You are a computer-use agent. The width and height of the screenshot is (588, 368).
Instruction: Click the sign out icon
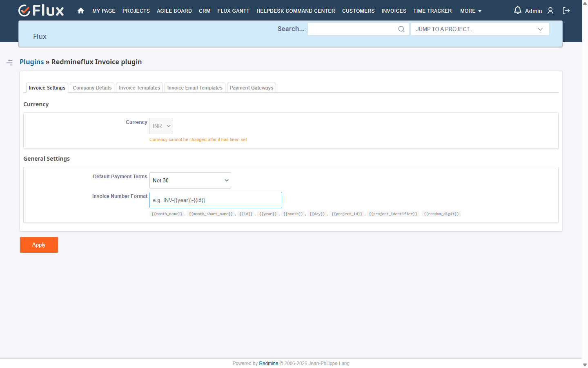(566, 11)
